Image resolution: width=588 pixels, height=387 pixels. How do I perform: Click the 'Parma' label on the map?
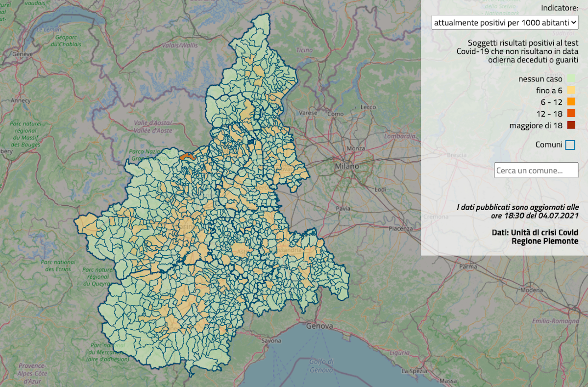tap(469, 267)
